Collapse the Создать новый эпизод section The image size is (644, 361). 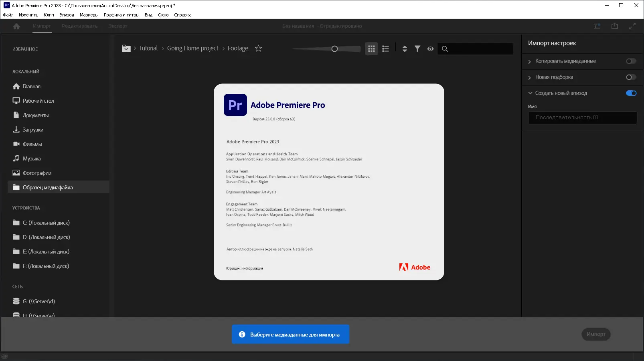530,93
